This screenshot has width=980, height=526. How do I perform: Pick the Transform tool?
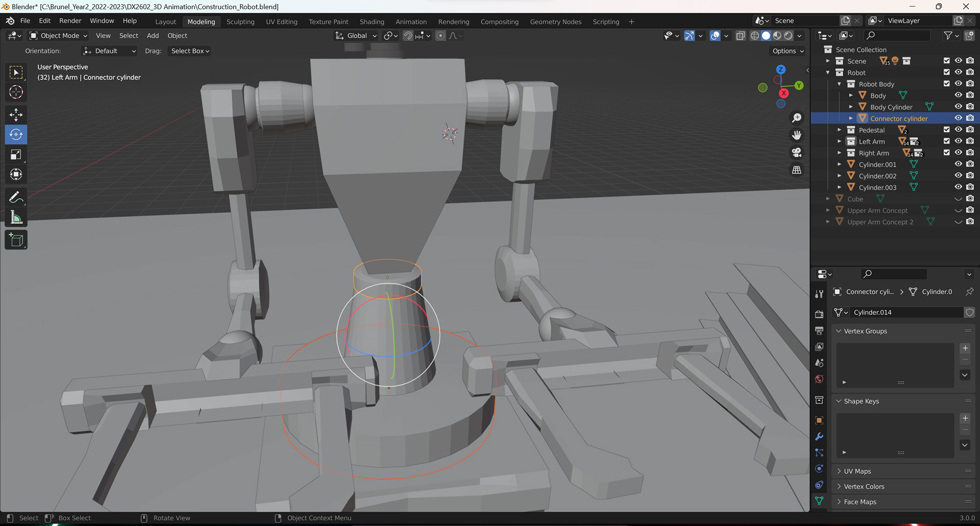click(16, 174)
